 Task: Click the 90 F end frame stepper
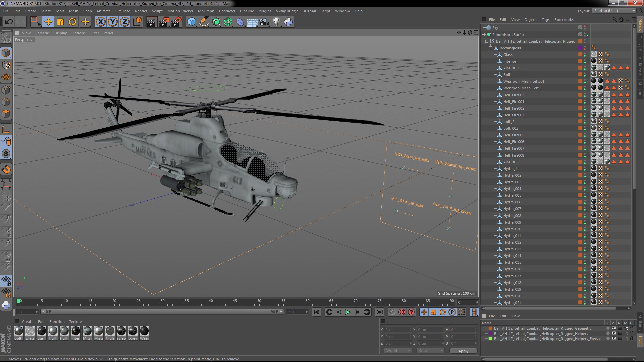click(x=306, y=312)
